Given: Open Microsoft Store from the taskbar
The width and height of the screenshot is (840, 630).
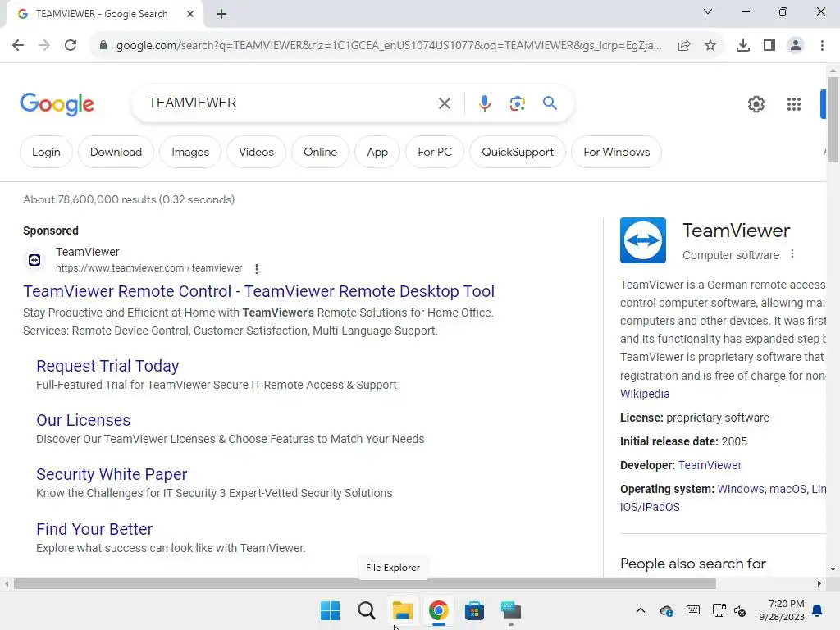Looking at the screenshot, I should click(x=474, y=610).
